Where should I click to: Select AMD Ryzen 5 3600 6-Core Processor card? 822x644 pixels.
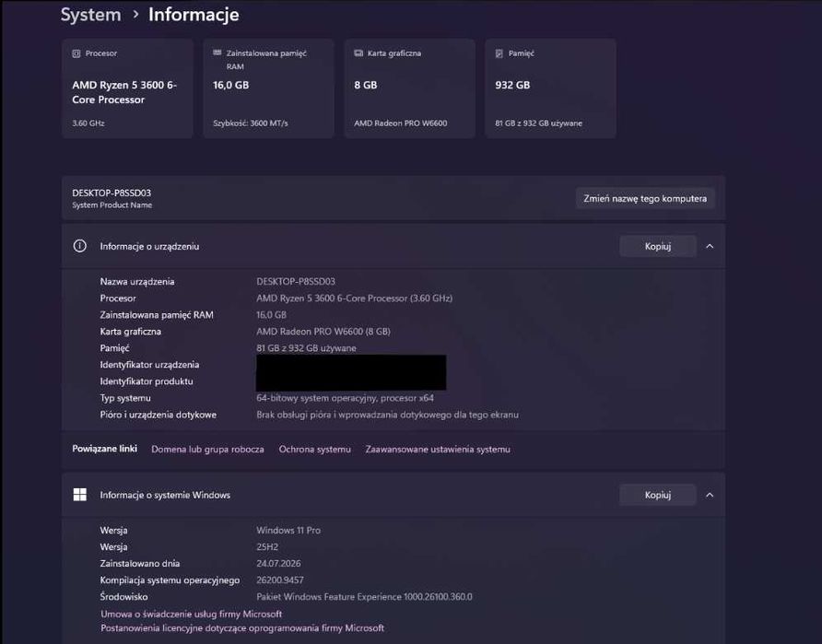tap(127, 88)
